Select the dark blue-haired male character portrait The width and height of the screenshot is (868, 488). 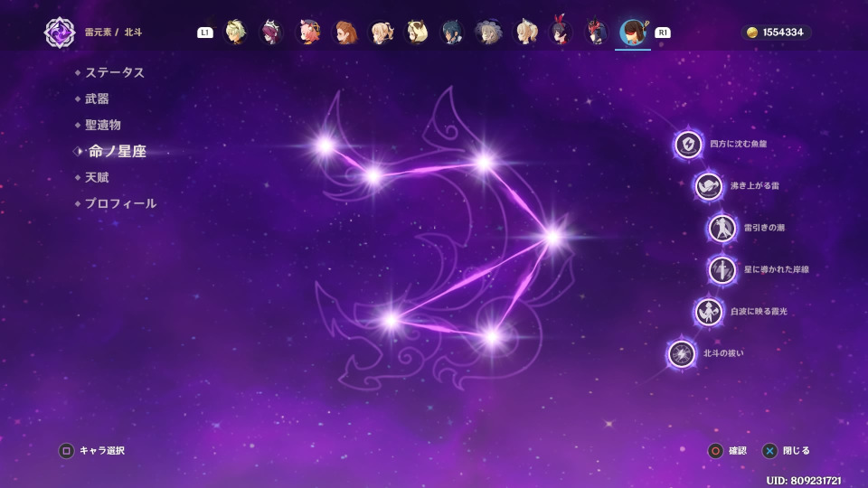[452, 33]
